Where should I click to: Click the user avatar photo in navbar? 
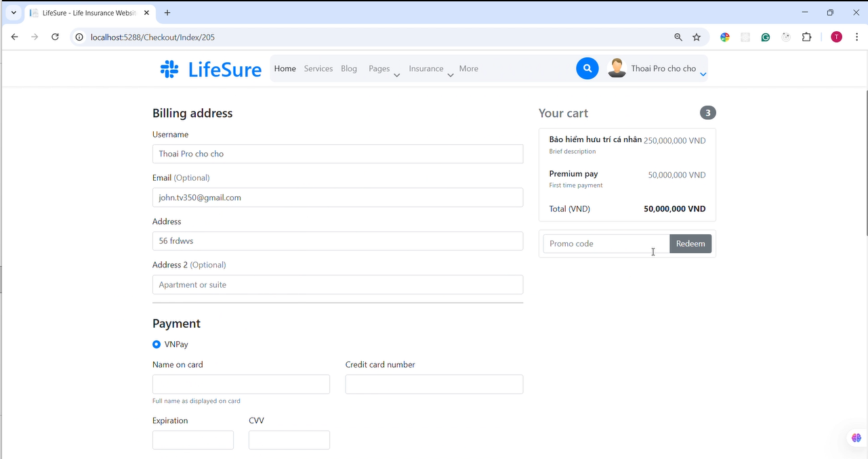[617, 68]
